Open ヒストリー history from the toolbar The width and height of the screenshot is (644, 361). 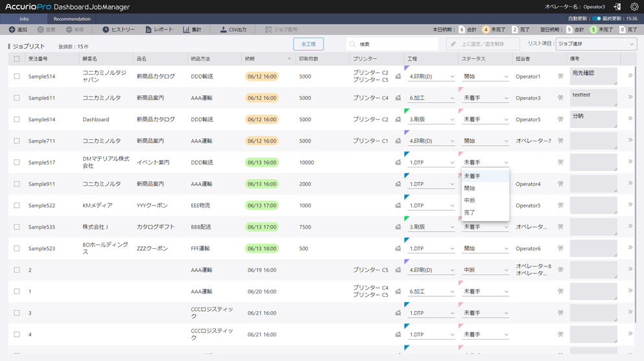(x=118, y=30)
